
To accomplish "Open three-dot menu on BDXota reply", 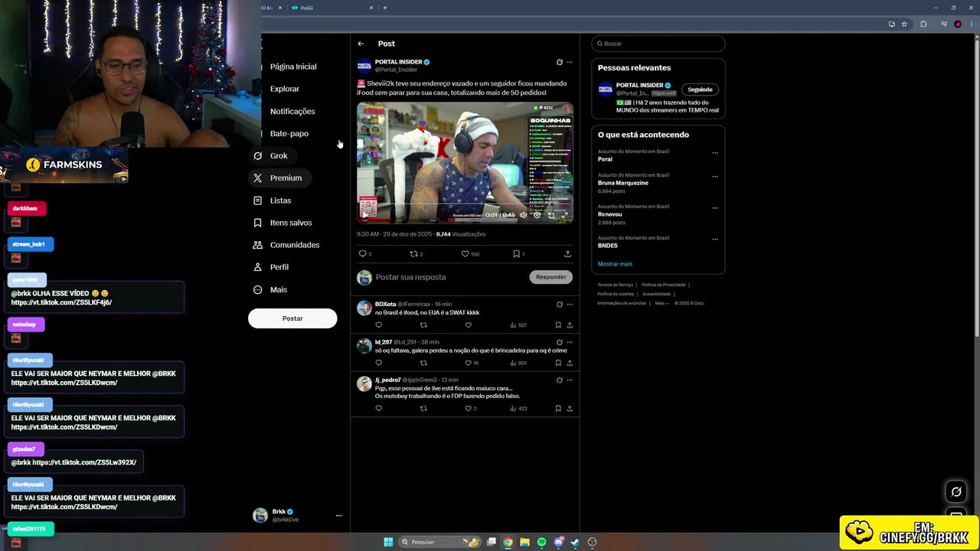I will pos(569,304).
